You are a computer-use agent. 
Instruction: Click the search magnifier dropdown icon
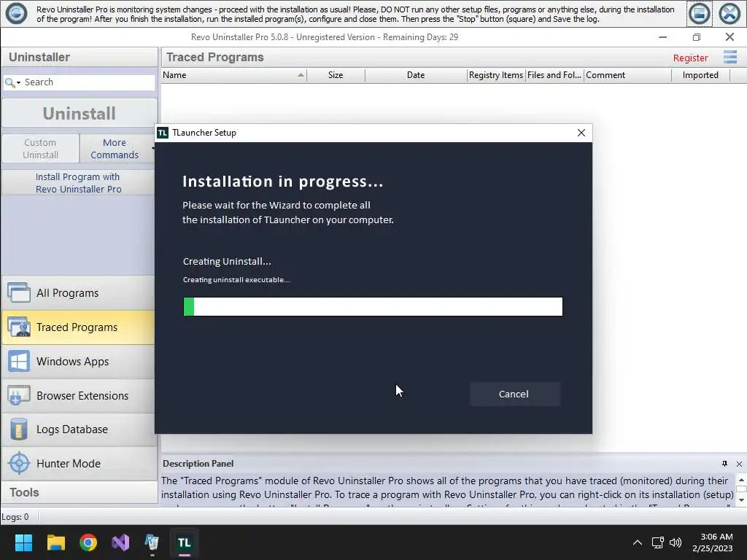click(12, 82)
